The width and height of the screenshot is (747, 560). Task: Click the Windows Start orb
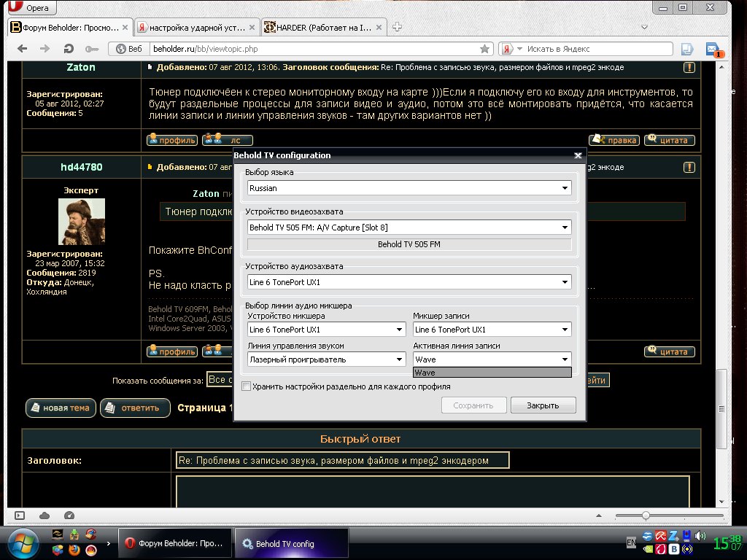click(23, 543)
